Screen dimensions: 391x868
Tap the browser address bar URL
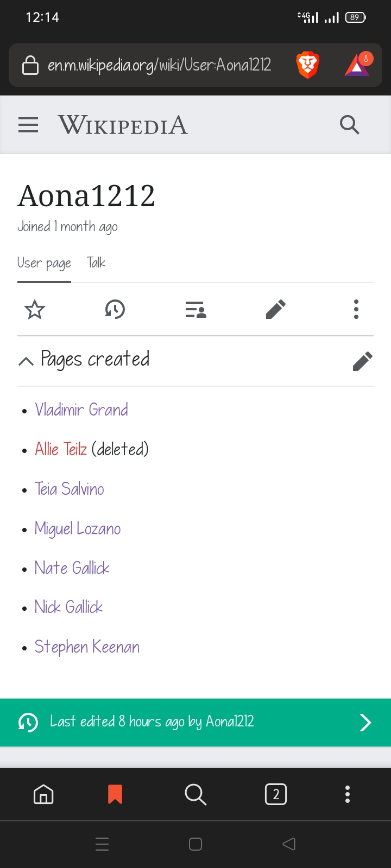(159, 65)
